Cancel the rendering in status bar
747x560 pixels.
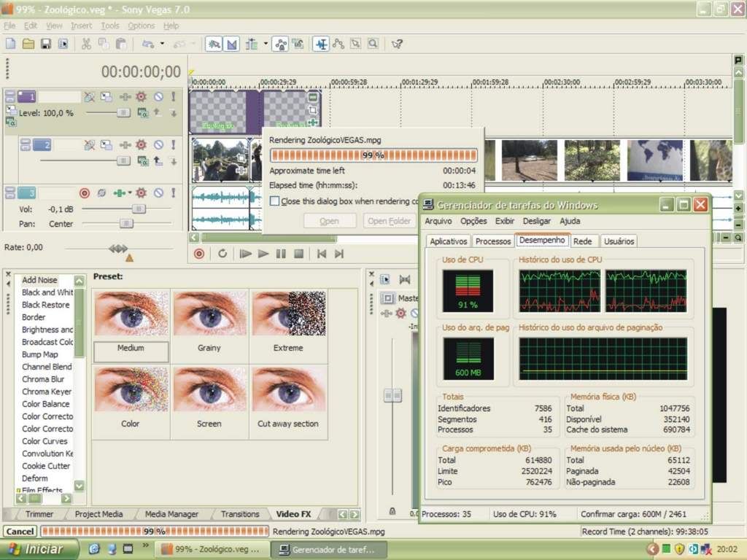(20, 532)
